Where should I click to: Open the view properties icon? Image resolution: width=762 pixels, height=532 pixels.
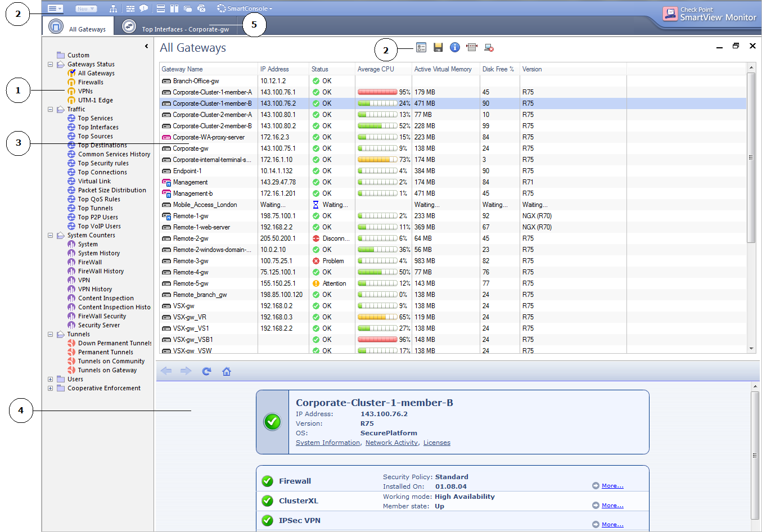[421, 48]
